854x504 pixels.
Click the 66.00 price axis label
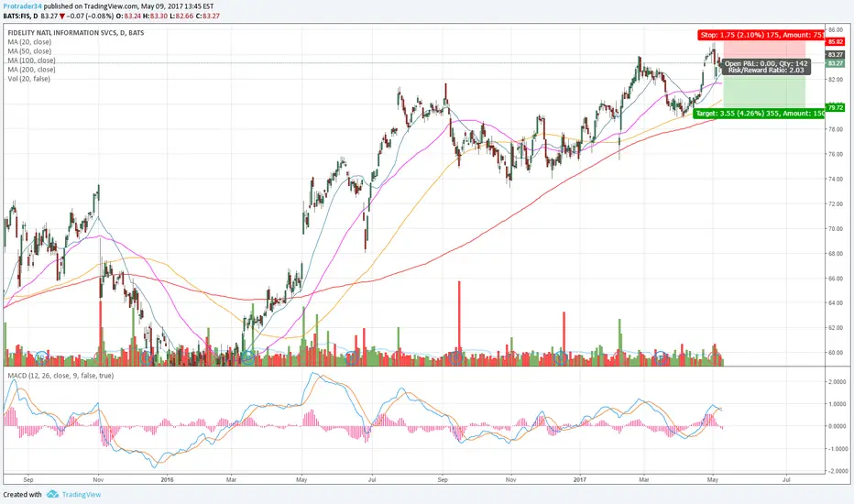(835, 278)
